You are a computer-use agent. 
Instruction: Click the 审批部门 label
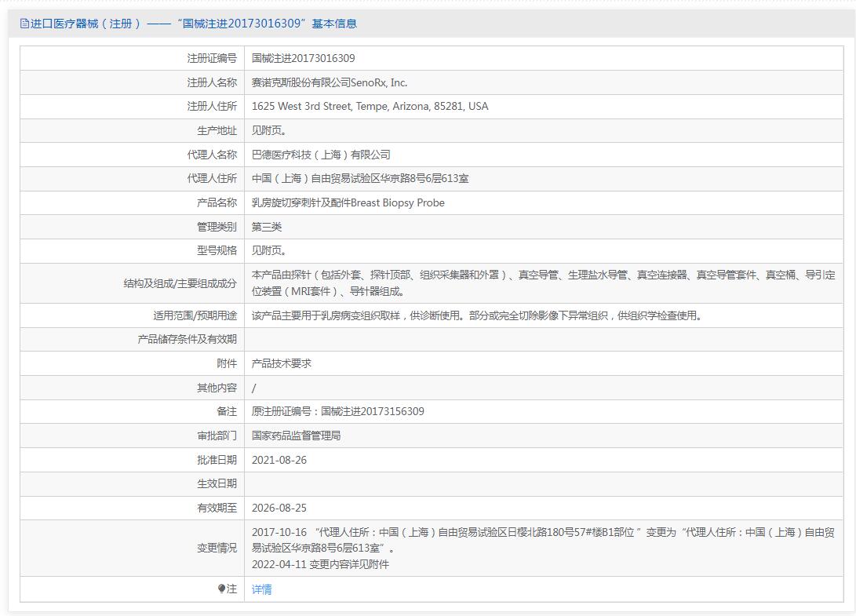coord(217,436)
